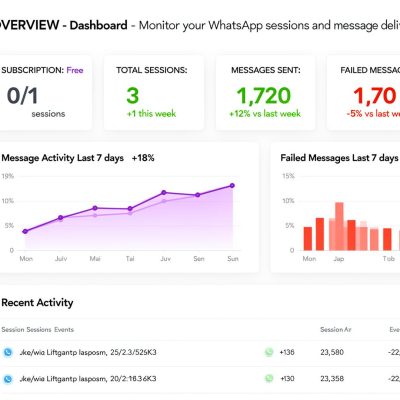This screenshot has height=400, width=400.
Task: Select the Mon data point on the activity line
Action: click(25, 231)
